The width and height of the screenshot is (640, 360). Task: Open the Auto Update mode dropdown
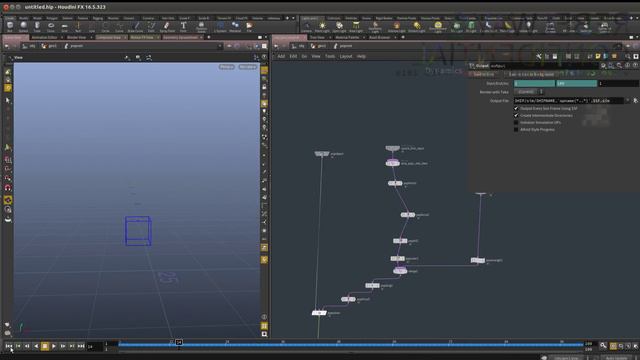(x=617, y=358)
